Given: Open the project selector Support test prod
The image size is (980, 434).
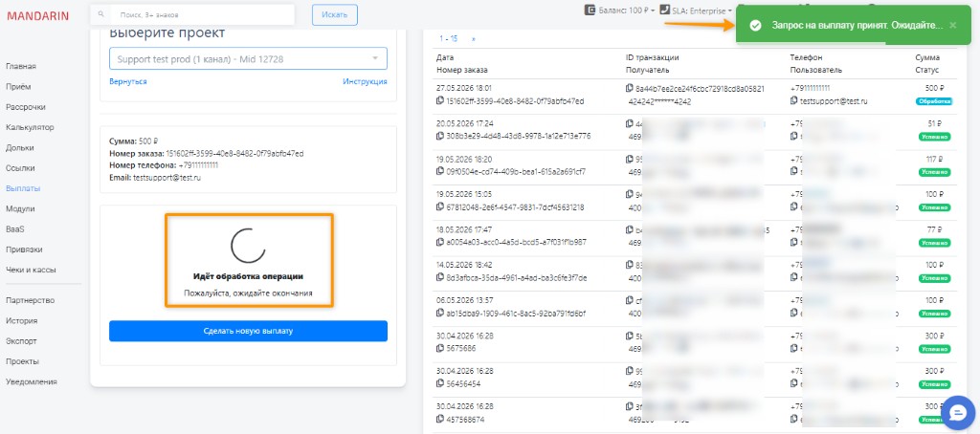Looking at the screenshot, I should tap(248, 58).
